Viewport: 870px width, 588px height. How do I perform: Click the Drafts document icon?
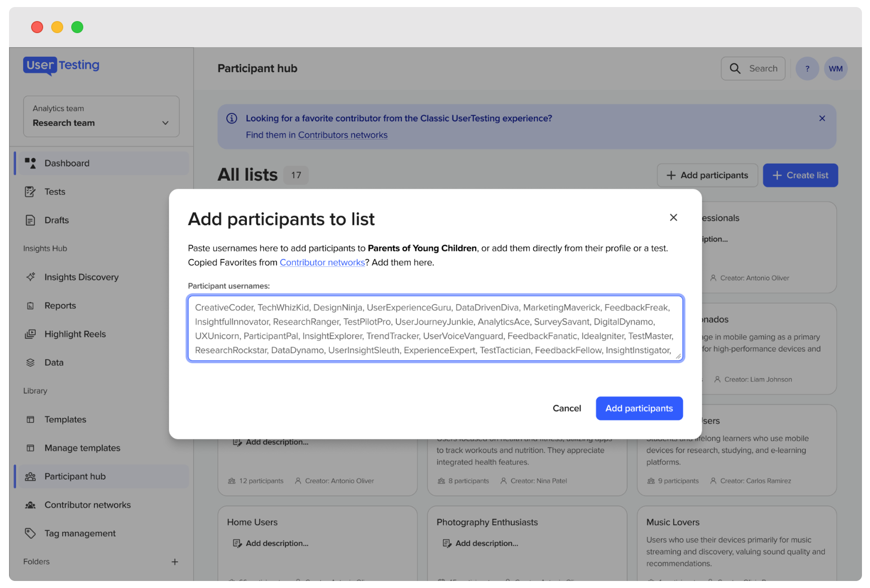(31, 220)
